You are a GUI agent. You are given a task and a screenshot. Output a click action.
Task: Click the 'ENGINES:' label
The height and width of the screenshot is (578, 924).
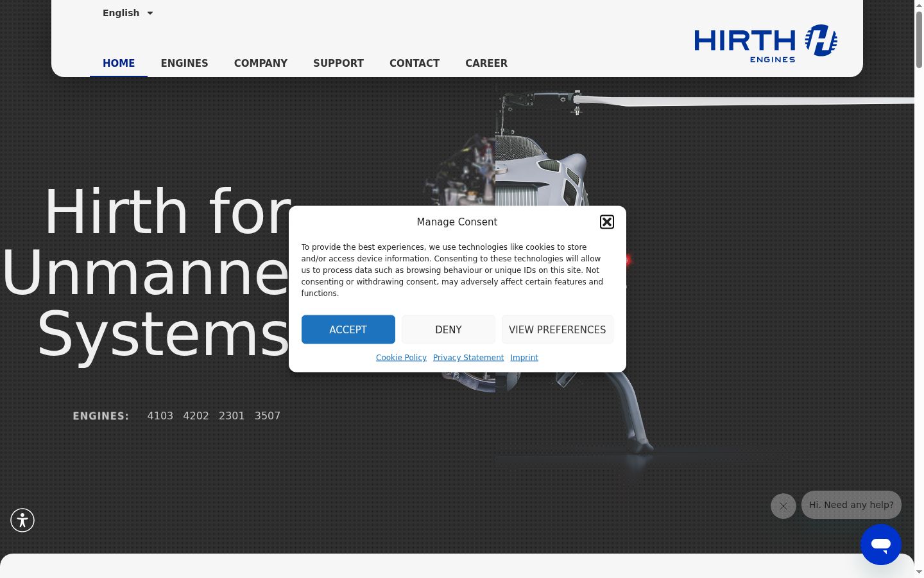coord(101,416)
